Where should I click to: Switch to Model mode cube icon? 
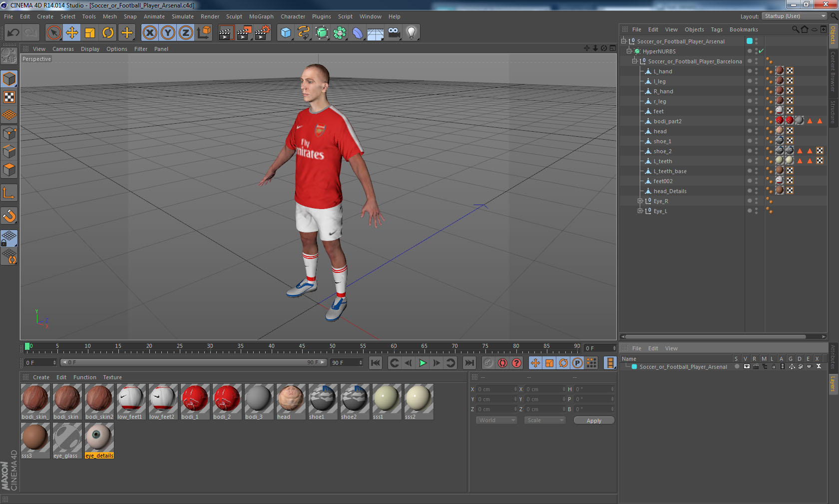coord(9,79)
